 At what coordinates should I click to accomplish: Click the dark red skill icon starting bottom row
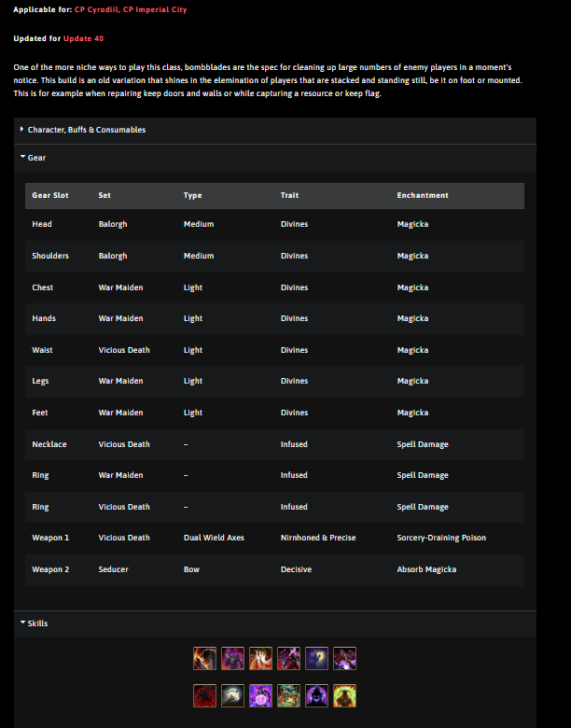click(205, 695)
